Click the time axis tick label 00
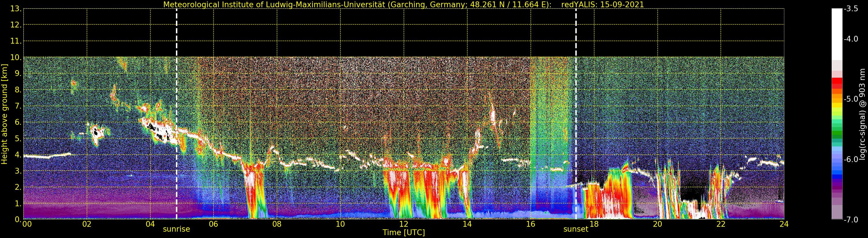Screen dimensions: 868x238 tap(27, 224)
